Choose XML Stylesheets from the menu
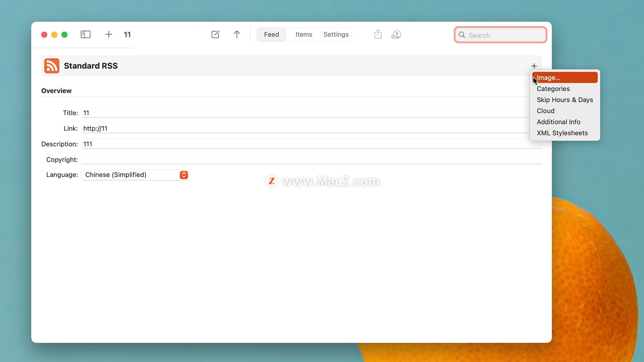 click(565, 133)
